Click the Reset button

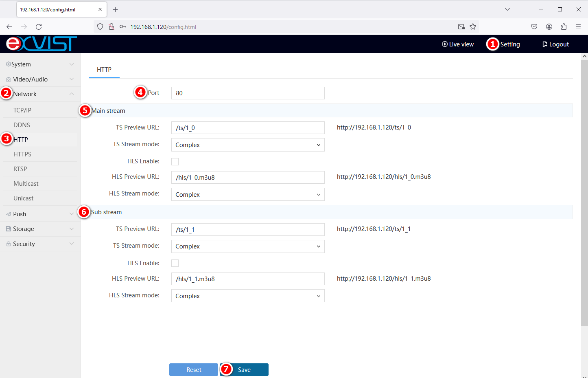[x=194, y=370]
